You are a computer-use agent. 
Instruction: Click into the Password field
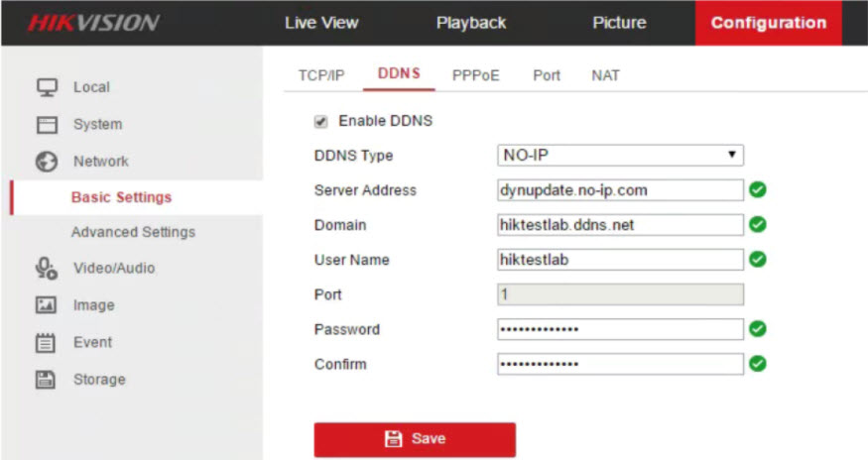coord(620,329)
